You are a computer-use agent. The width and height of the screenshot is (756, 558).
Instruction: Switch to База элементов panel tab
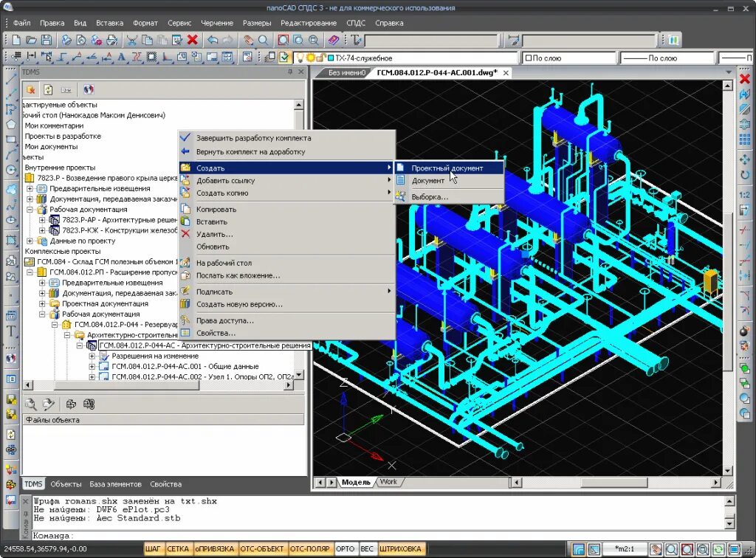(x=115, y=483)
